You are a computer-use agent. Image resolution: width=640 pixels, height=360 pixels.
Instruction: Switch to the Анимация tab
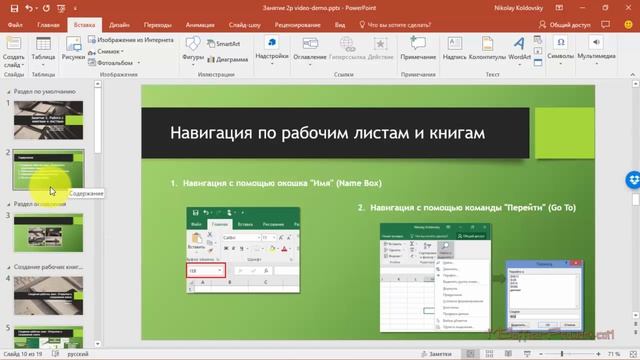pyautogui.click(x=200, y=25)
